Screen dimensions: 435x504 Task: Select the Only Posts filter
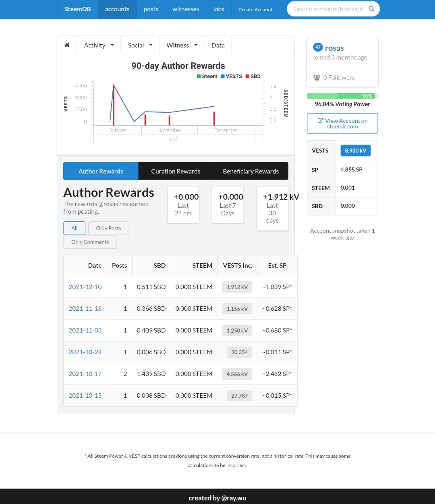[x=108, y=228]
